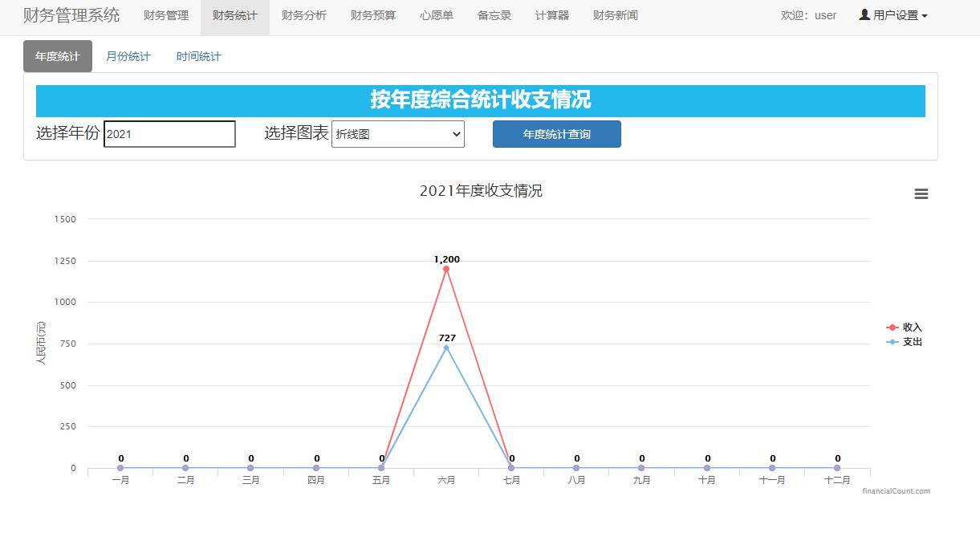Click the 财务管理系统 brand logo
The image size is (980, 541).
pos(68,14)
